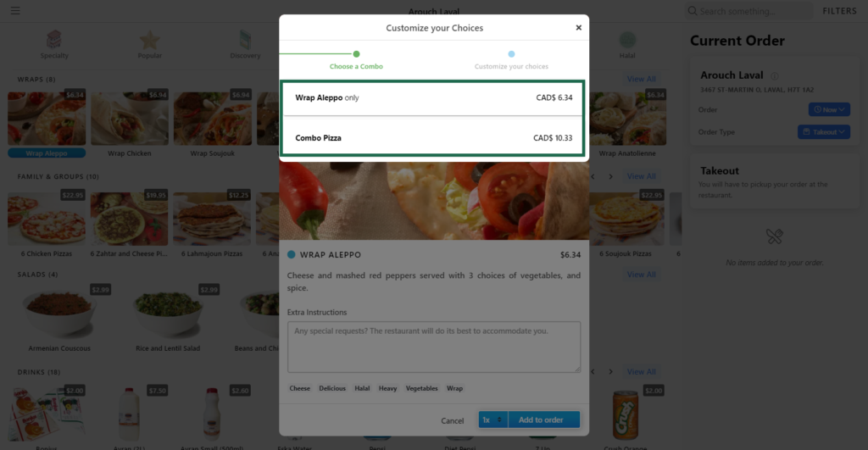
Task: Choose the Wrap Aleppo only option
Action: (433, 98)
